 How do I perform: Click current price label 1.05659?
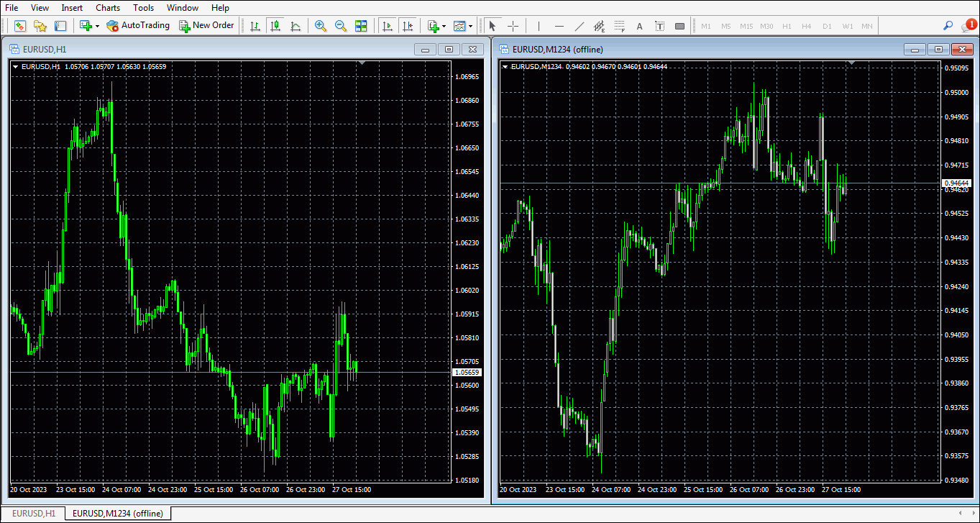pos(467,373)
